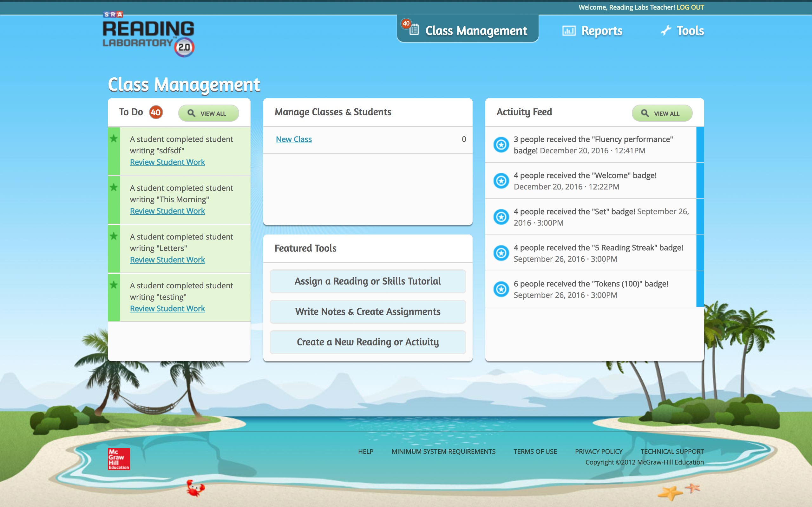The width and height of the screenshot is (812, 507).
Task: Switch to the Reports tab
Action: [601, 31]
